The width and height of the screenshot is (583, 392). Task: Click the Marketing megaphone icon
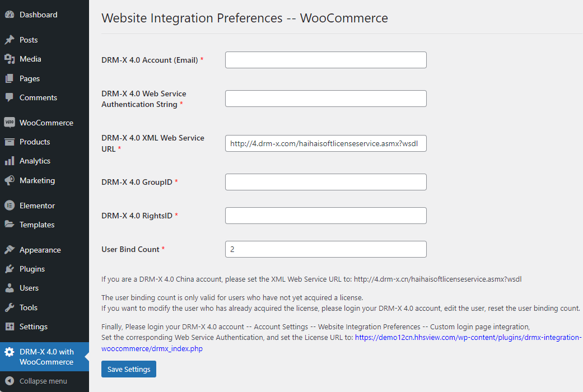10,180
